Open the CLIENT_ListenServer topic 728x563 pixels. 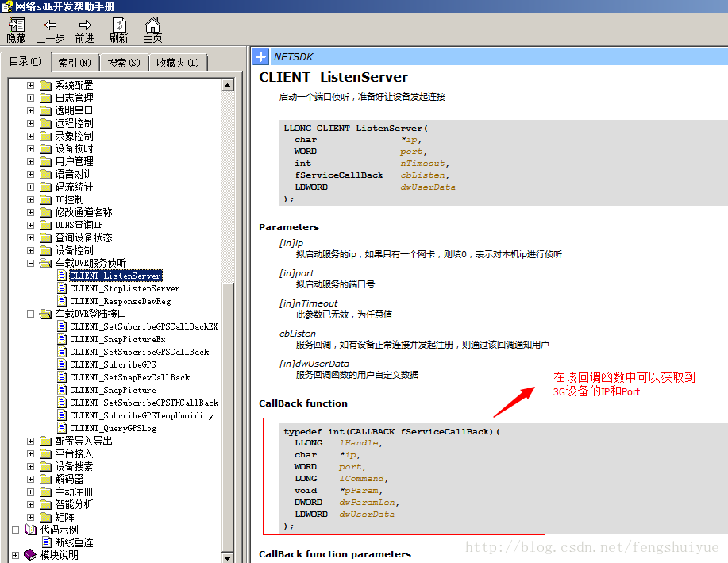pos(116,276)
